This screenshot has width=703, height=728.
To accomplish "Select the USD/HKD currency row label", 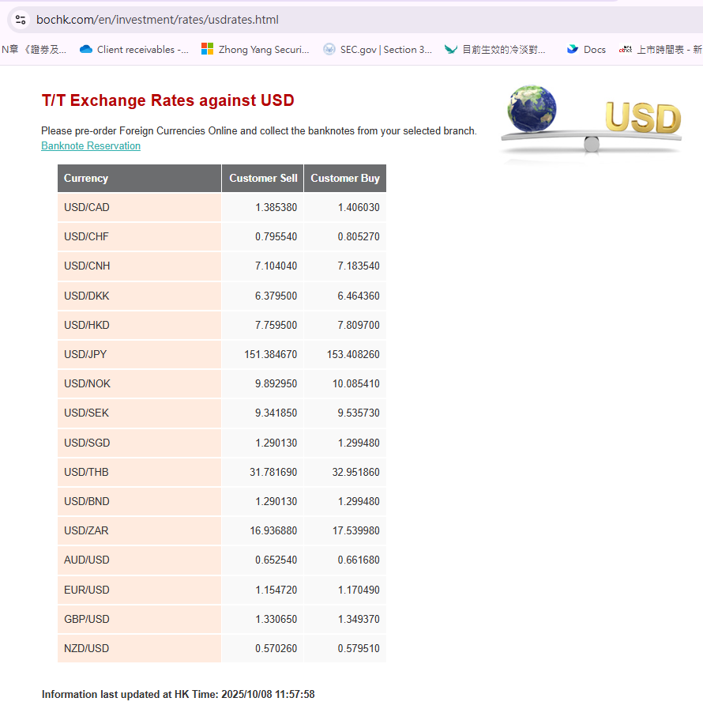I will coord(87,325).
